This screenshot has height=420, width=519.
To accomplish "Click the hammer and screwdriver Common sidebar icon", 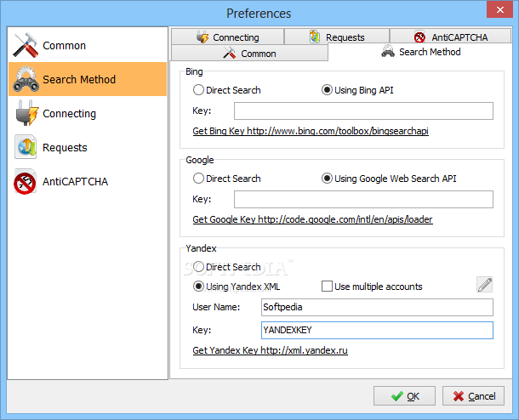I will coord(26,45).
